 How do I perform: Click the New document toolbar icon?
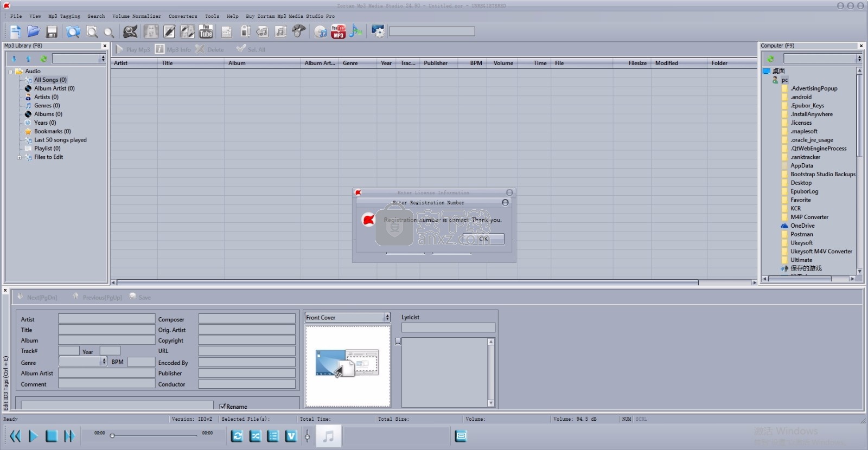point(16,31)
